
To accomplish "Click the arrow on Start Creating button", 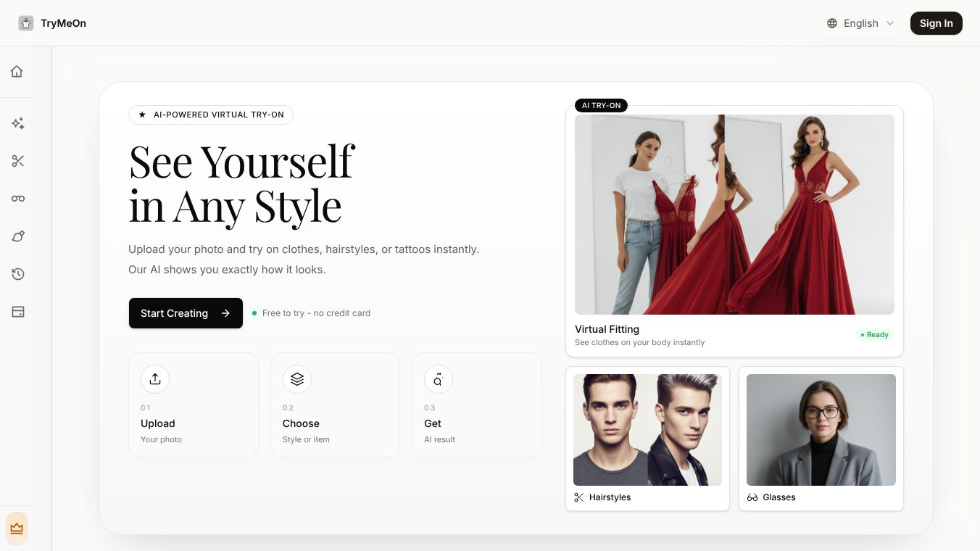I will click(x=225, y=313).
